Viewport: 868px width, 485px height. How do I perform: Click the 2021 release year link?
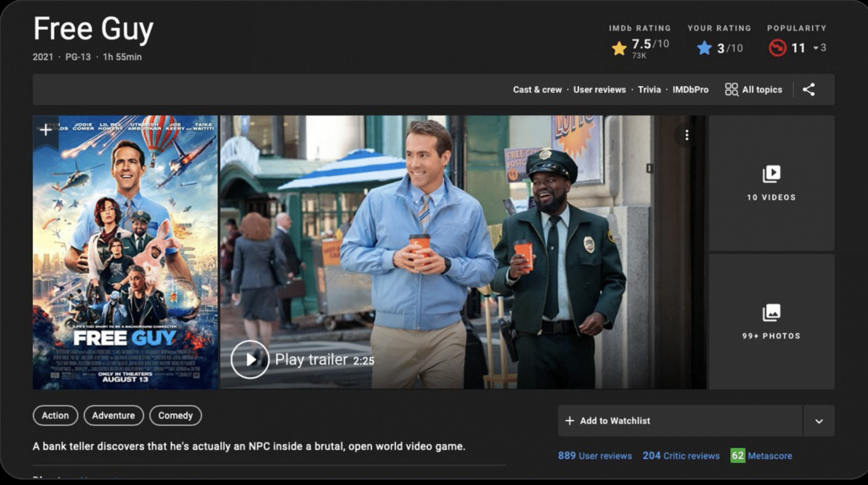click(x=43, y=57)
